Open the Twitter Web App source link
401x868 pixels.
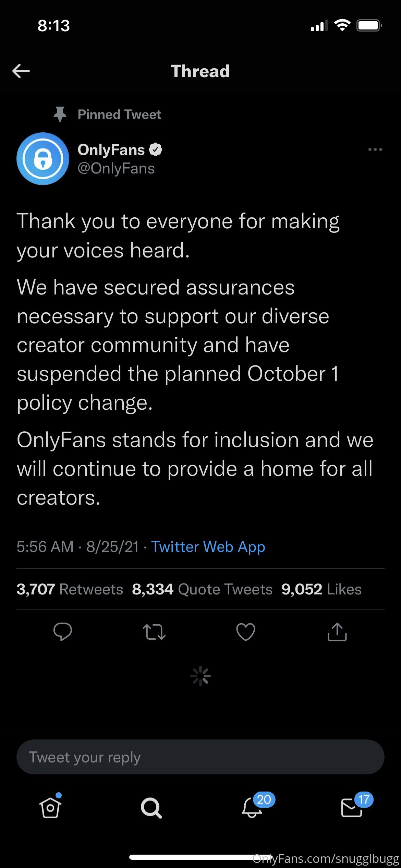208,547
